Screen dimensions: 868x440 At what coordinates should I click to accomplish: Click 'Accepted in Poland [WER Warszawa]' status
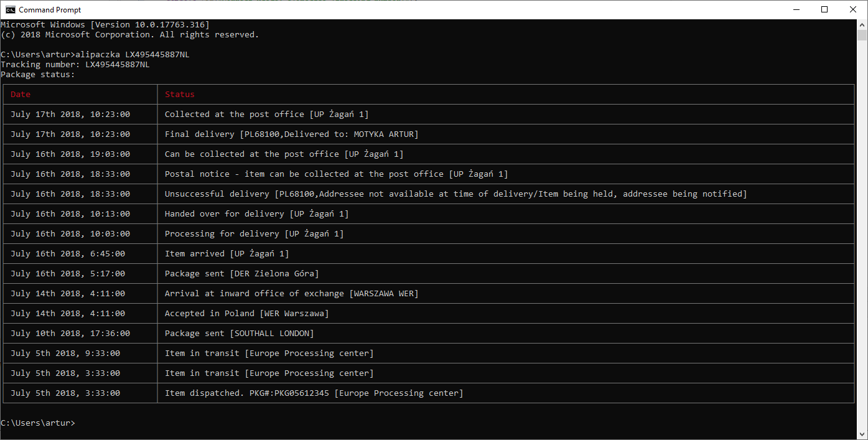click(247, 314)
